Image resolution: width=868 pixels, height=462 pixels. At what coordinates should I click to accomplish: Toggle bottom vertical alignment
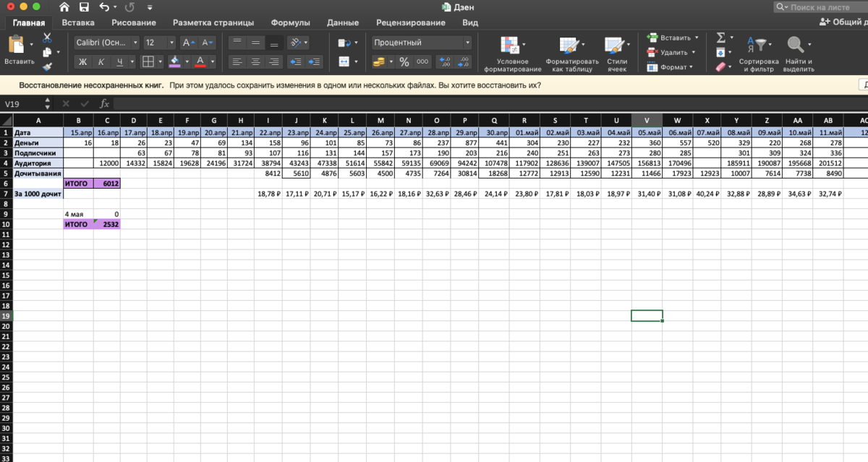[x=273, y=43]
